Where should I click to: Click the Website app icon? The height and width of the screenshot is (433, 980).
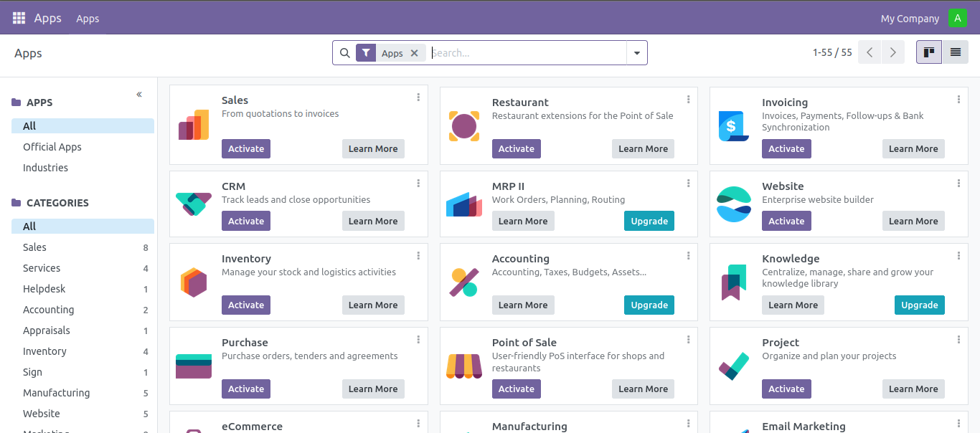734,204
